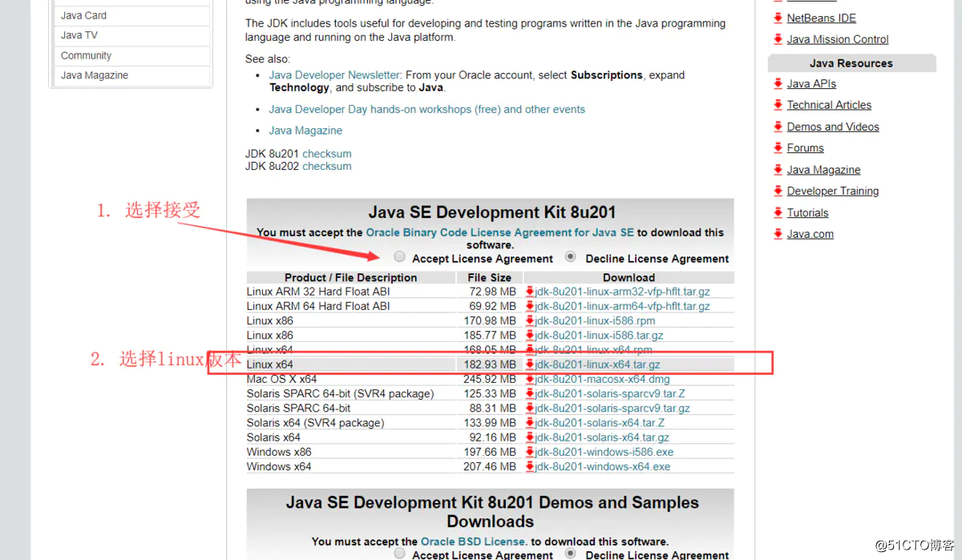Click download arrow icon for jdk-8u201-linux-i586.tar.gz
The width and height of the screenshot is (962, 560).
click(530, 335)
